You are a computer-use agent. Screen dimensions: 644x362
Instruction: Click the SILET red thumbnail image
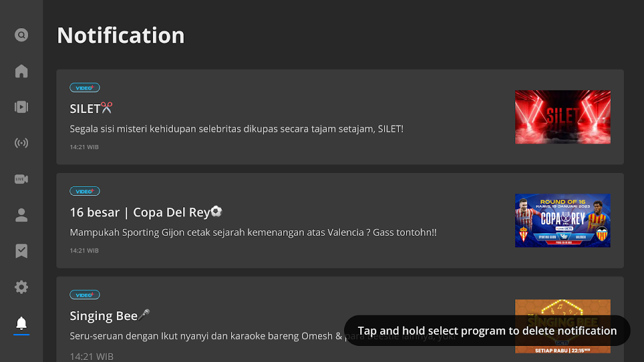click(562, 117)
